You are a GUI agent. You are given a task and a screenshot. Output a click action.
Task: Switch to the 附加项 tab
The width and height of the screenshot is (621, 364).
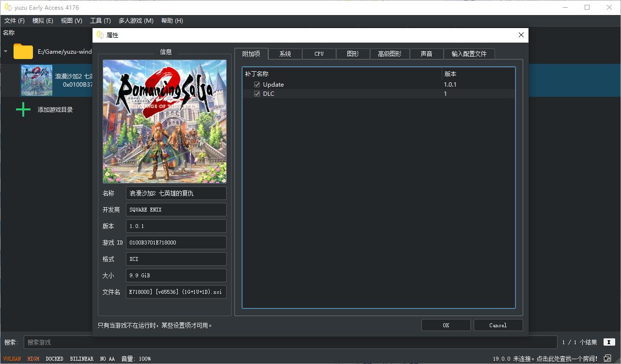click(251, 54)
